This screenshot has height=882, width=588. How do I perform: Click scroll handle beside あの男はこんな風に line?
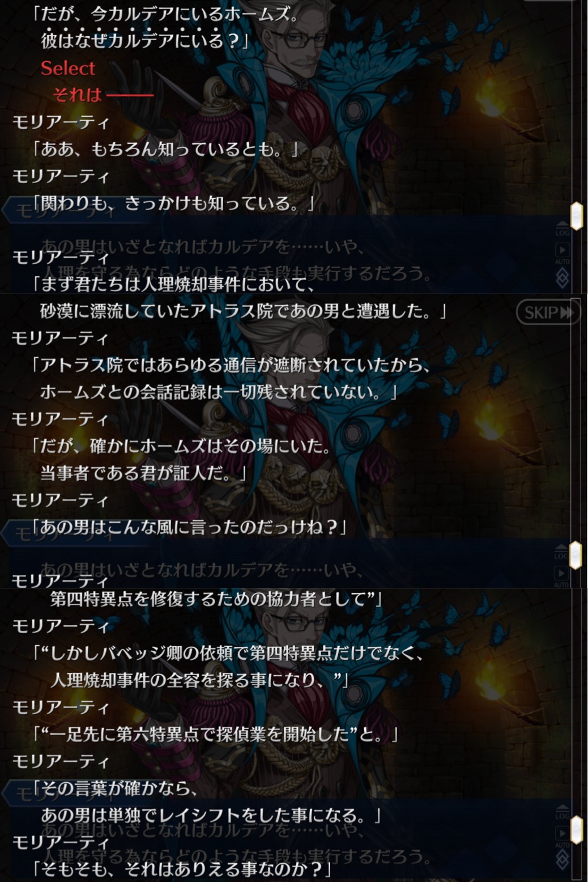click(576, 555)
